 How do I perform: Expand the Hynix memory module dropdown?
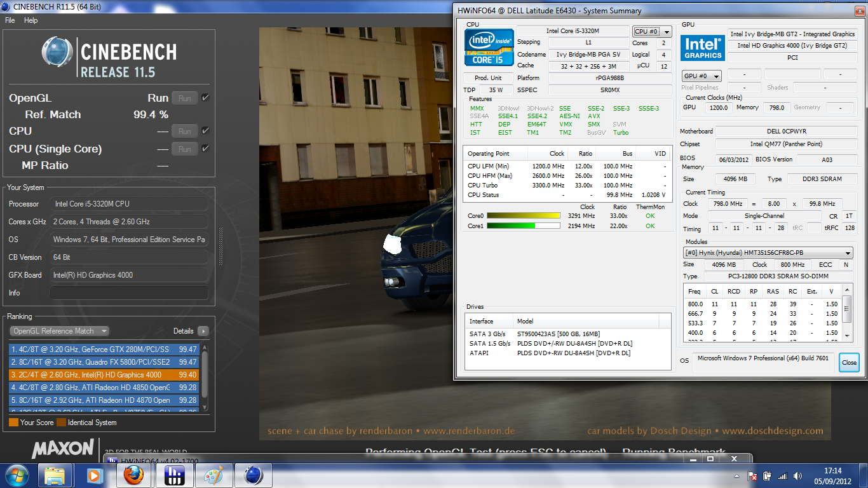tap(768, 253)
